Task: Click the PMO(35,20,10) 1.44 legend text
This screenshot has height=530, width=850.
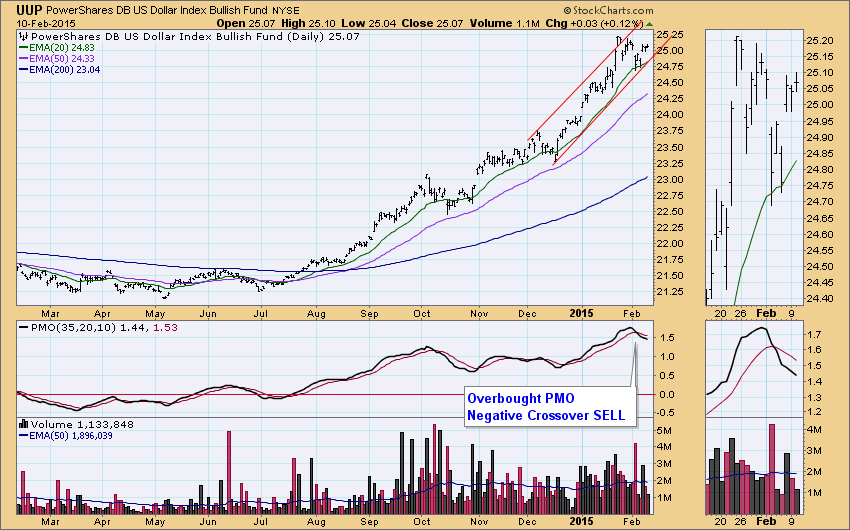Action: click(90, 327)
